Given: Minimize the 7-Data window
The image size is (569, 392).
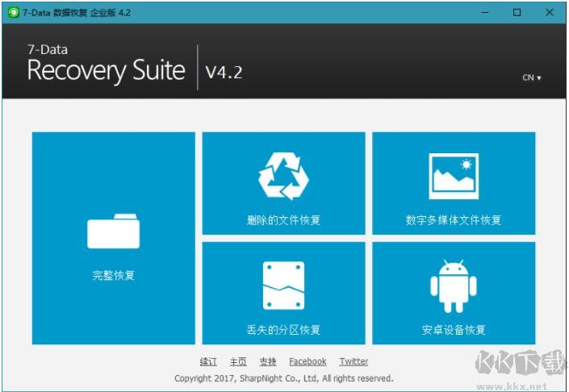Looking at the screenshot, I should click(485, 12).
